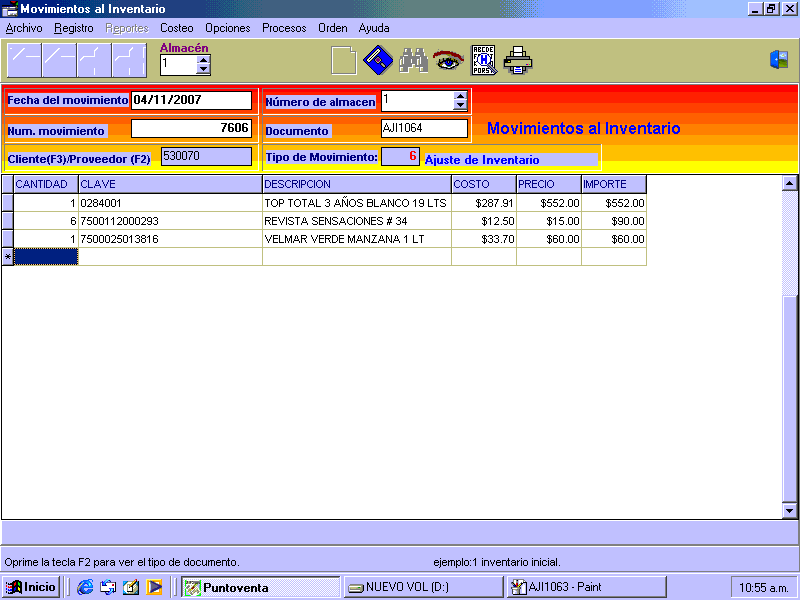Click the grid's vertical scrollbar down arrow

pos(789,510)
